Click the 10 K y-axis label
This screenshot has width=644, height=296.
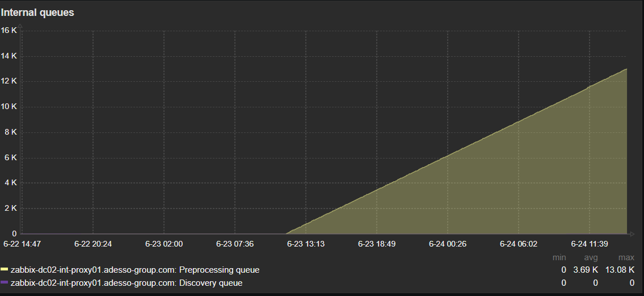(9, 107)
